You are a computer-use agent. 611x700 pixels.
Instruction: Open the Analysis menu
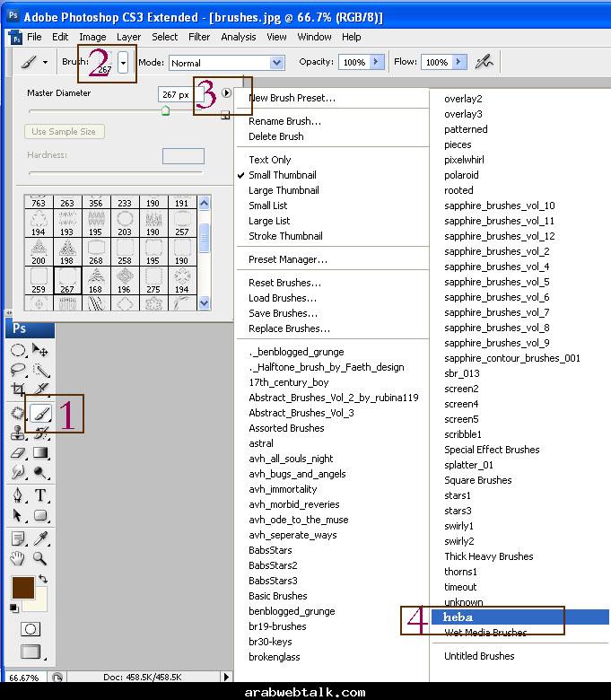[x=239, y=37]
